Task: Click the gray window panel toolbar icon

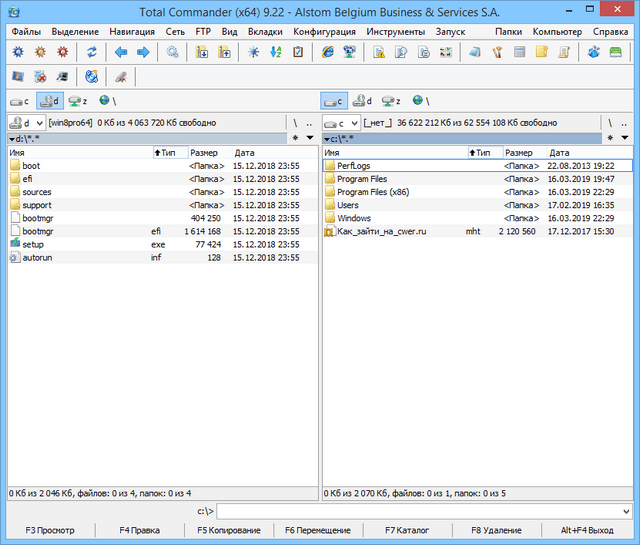Action: pos(519,52)
